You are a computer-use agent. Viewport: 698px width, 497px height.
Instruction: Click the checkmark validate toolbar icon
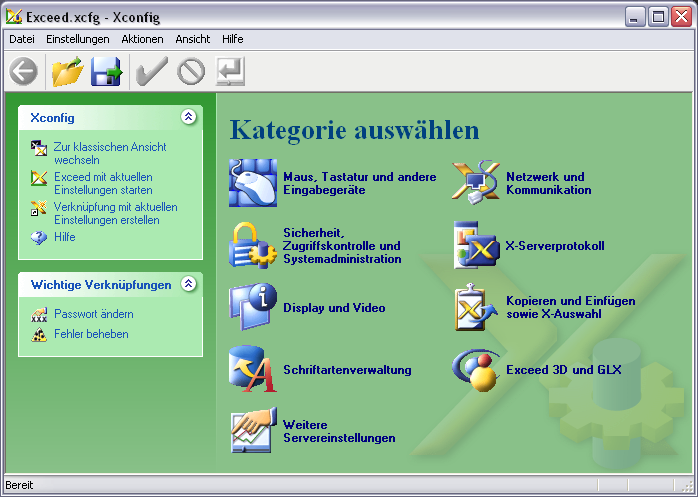(x=152, y=71)
